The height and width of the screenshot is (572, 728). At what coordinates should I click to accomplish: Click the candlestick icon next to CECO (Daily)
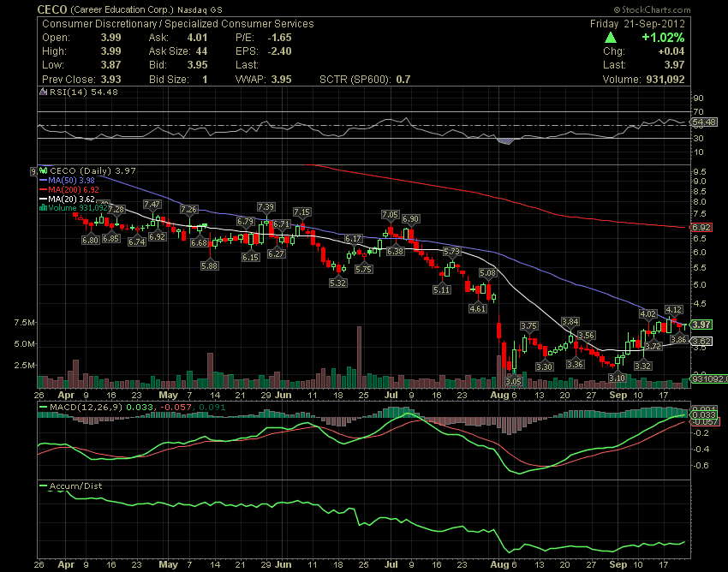(45, 171)
